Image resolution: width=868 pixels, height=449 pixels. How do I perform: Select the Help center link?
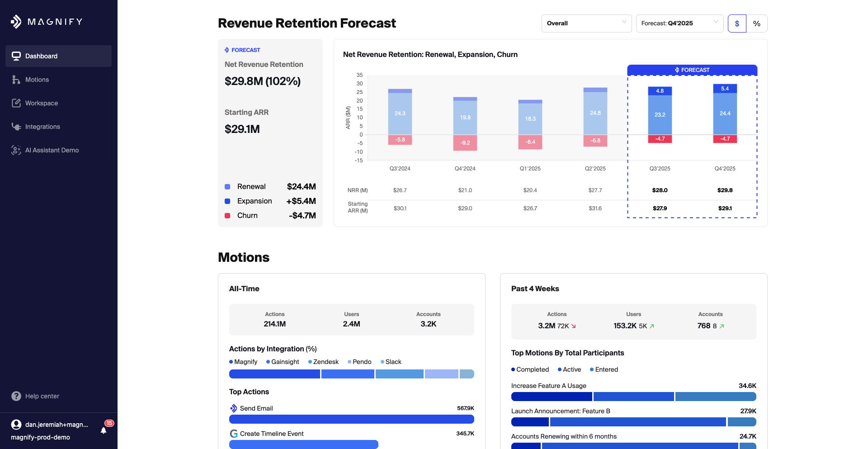pyautogui.click(x=42, y=396)
